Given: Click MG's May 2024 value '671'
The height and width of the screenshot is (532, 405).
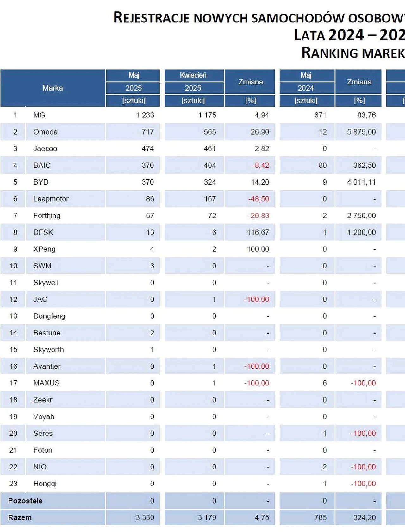Looking at the screenshot, I should point(320,115).
